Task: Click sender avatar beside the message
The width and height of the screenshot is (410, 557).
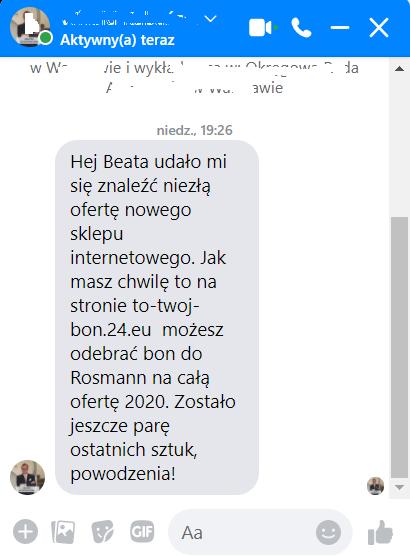Action: (x=27, y=477)
